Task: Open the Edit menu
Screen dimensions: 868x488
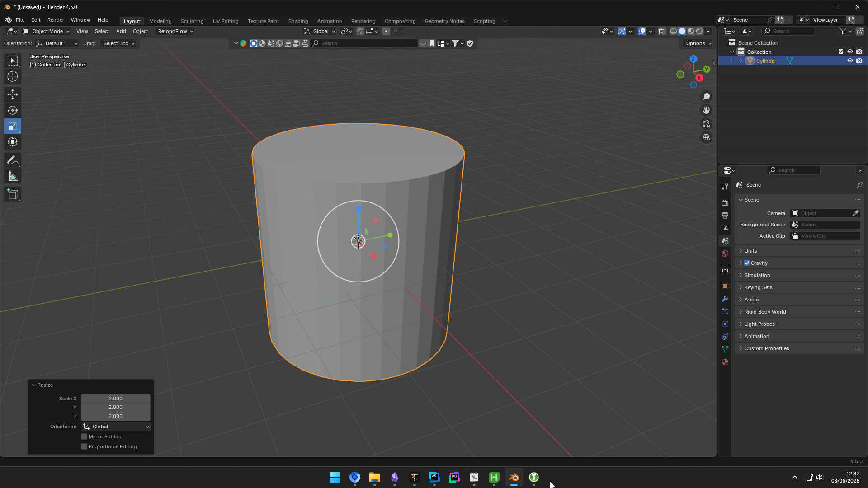Action: 36,20
